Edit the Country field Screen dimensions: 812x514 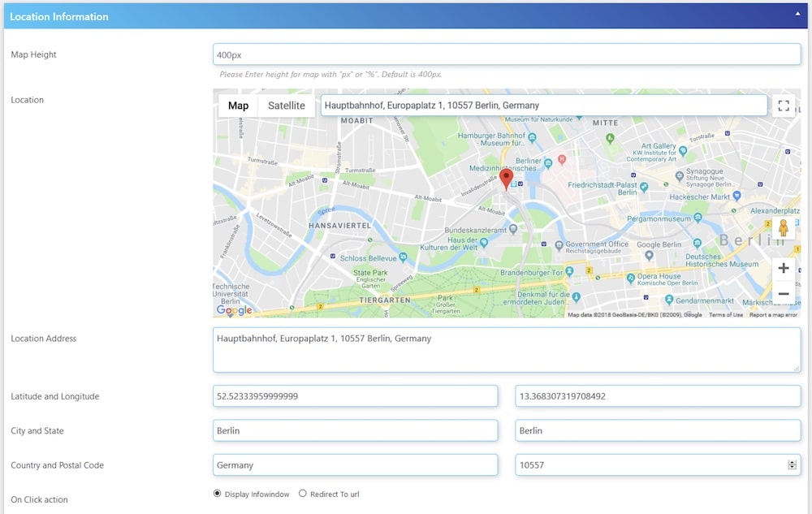pos(356,464)
